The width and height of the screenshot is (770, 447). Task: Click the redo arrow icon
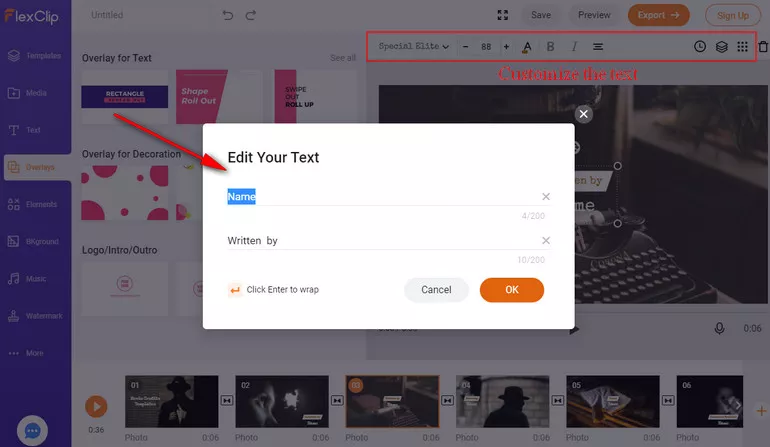click(251, 15)
